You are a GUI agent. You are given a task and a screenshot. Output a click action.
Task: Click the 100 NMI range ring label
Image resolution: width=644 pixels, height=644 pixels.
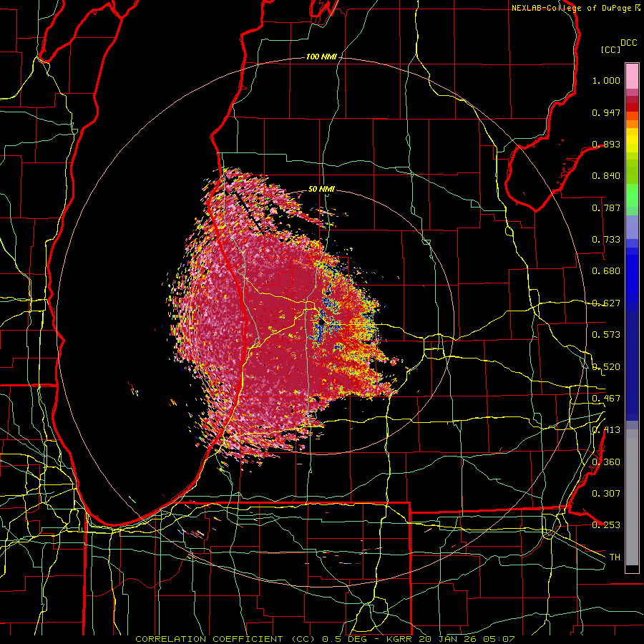coord(321,57)
